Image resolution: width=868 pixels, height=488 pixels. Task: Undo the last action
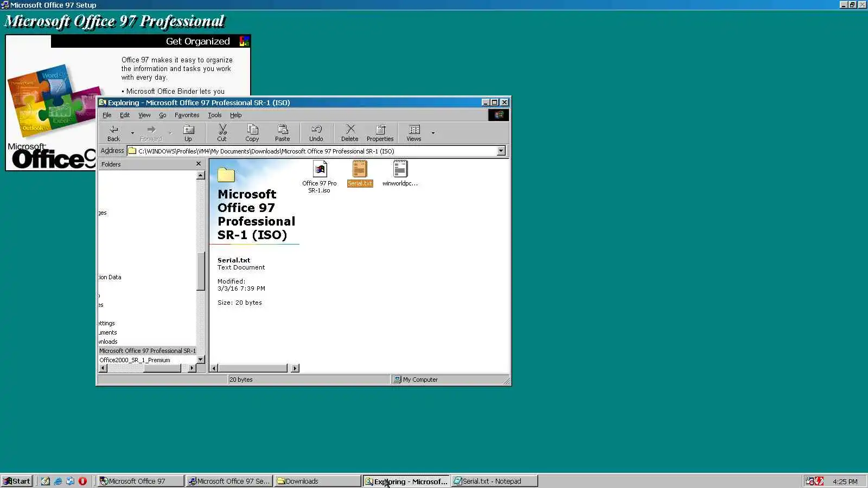click(316, 133)
